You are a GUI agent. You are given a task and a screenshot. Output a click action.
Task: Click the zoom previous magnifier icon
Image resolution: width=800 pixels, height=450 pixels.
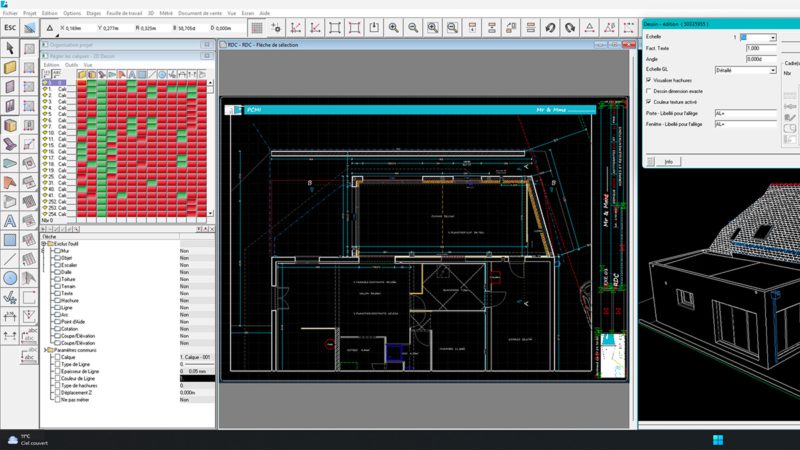[452, 28]
